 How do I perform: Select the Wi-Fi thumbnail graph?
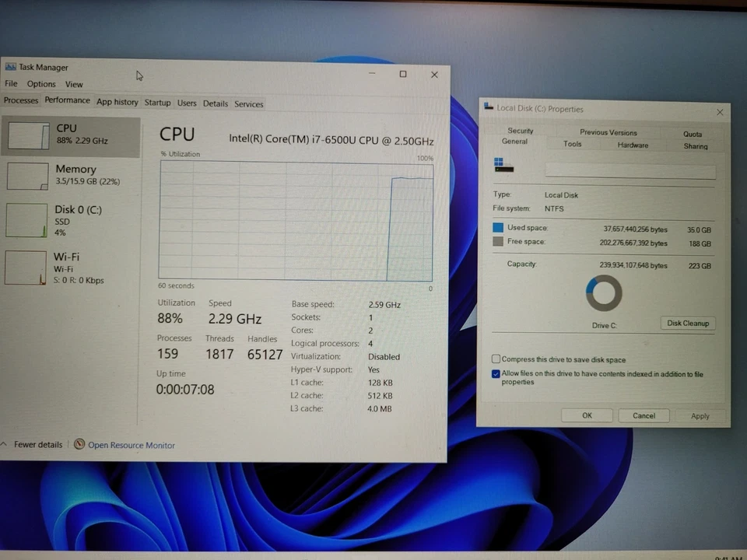26,268
